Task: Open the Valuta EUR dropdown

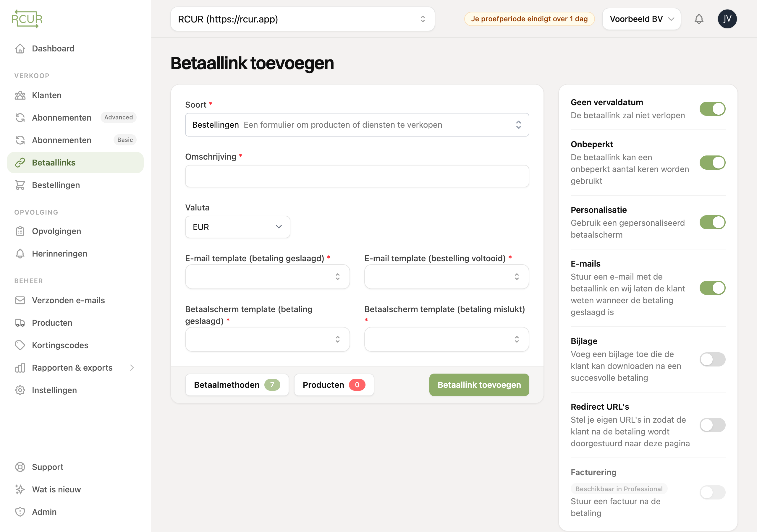Action: [x=237, y=227]
